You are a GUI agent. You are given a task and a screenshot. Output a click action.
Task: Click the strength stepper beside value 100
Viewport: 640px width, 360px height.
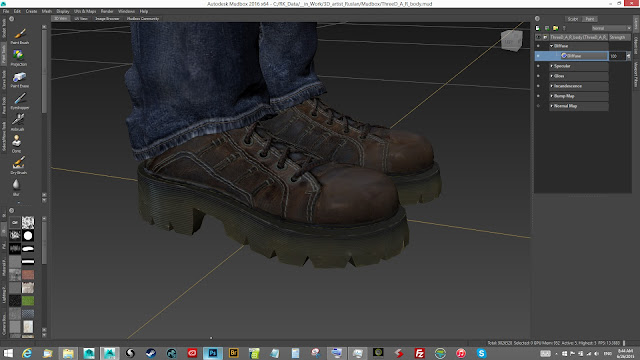point(628,56)
